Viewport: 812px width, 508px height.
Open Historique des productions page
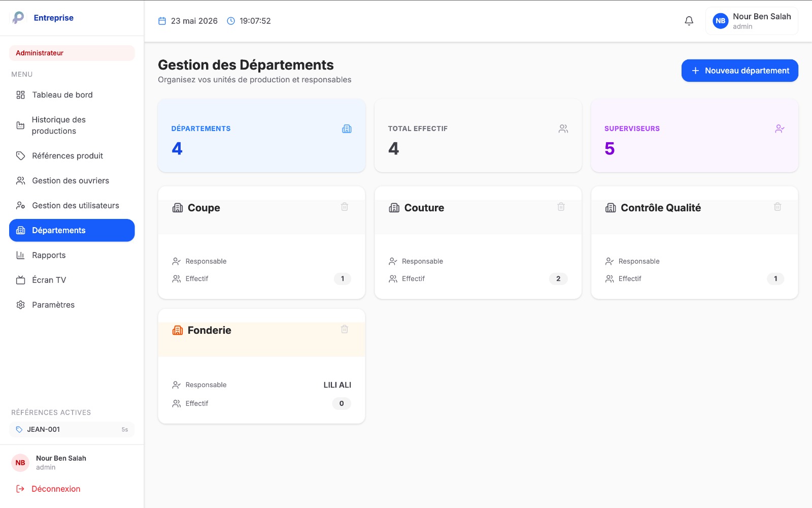pos(72,125)
